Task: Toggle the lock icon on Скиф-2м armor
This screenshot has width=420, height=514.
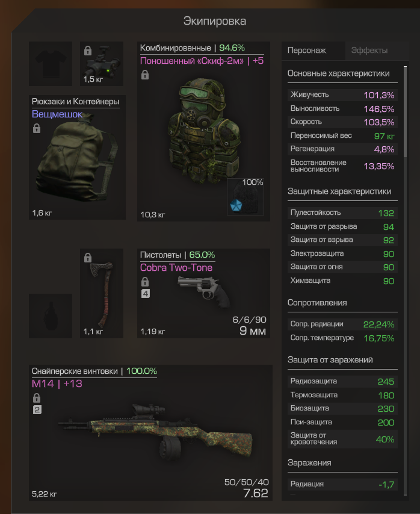Action: coord(145,75)
